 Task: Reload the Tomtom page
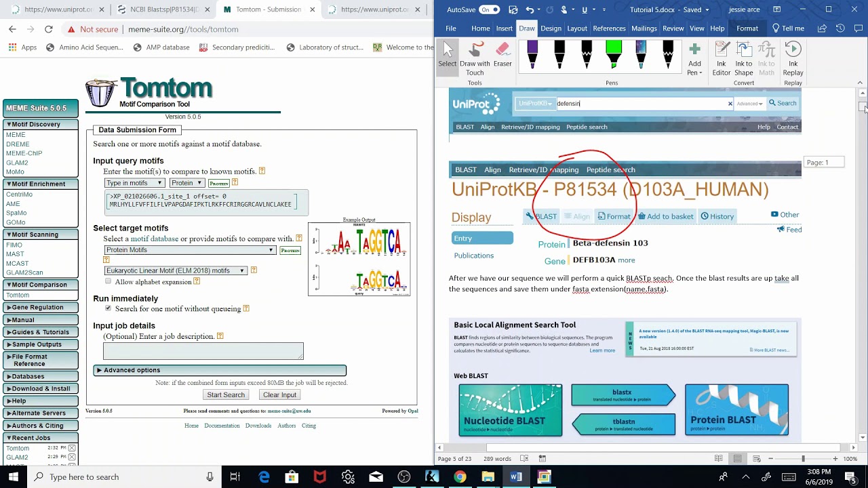tap(48, 29)
